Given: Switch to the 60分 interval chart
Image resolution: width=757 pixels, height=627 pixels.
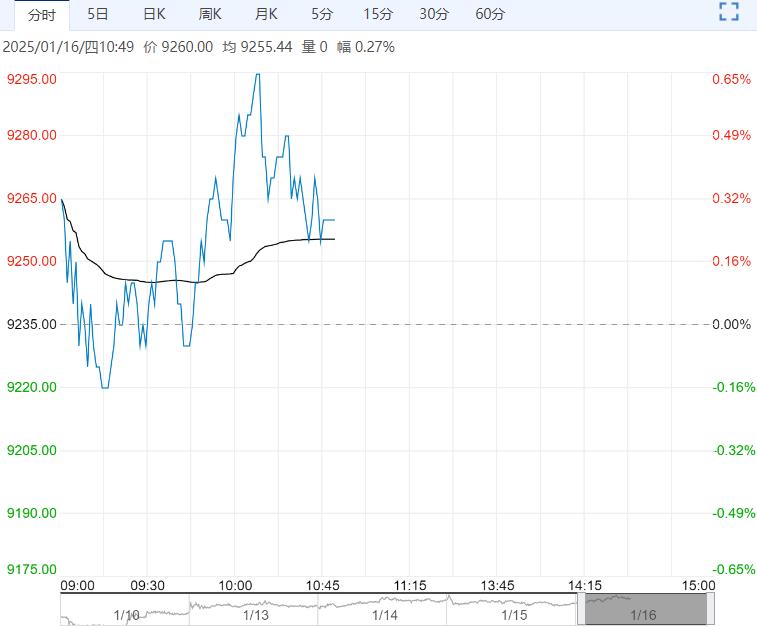Looking at the screenshot, I should (490, 14).
